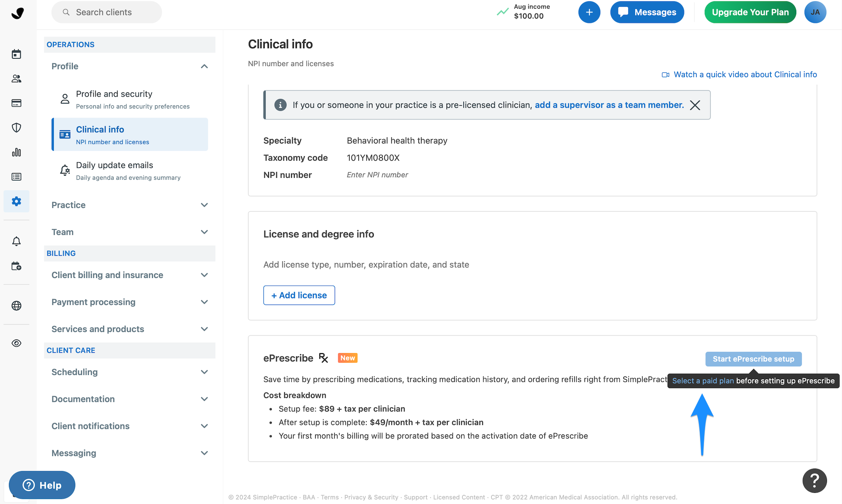Open the Calendar sidebar icon

click(16, 53)
